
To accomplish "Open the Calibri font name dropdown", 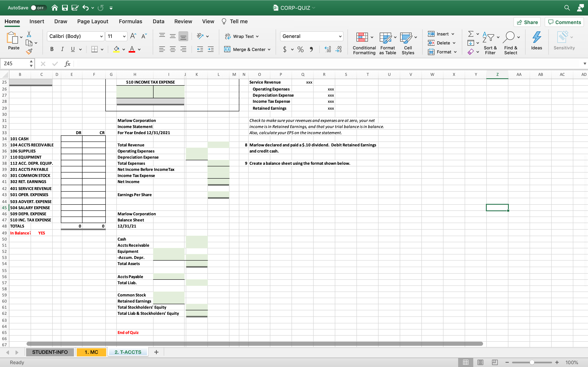I will (101, 36).
